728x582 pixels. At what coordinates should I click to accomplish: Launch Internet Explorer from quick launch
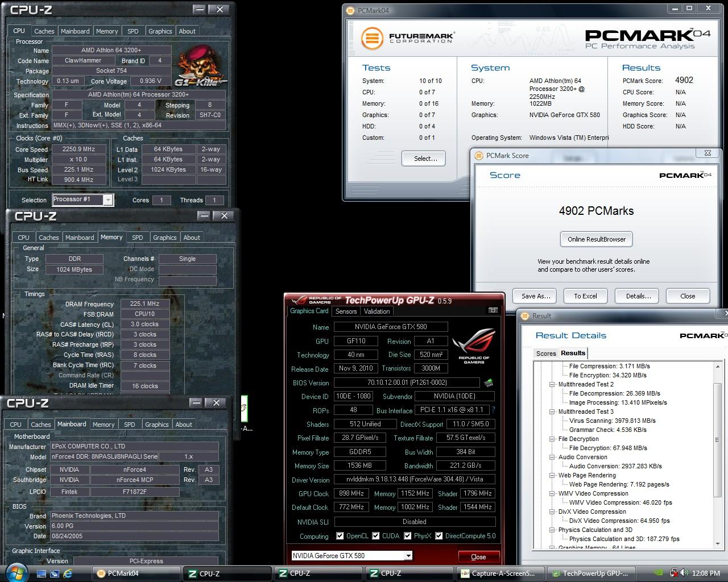[68, 573]
